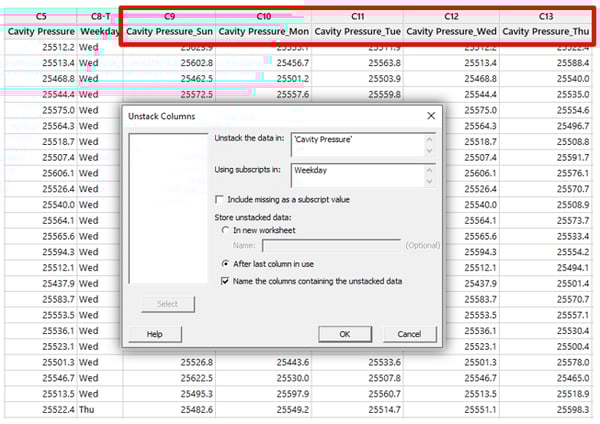This screenshot has width=600, height=424.
Task: Select the C13 column header
Action: tap(545, 16)
